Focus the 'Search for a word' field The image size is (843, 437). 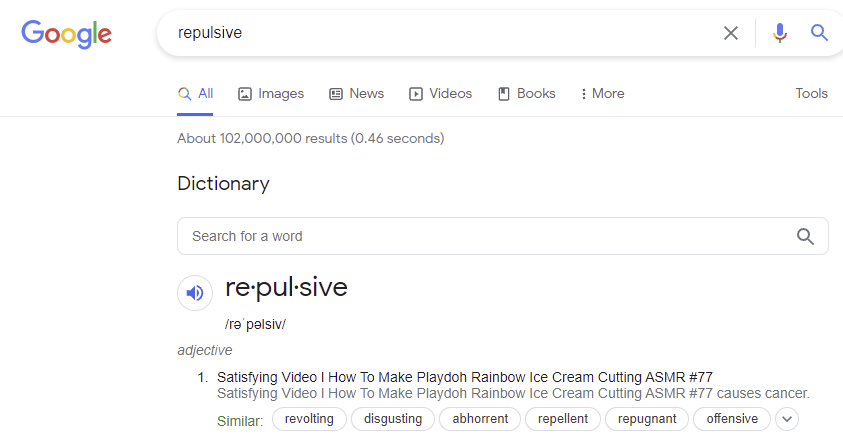pos(480,236)
